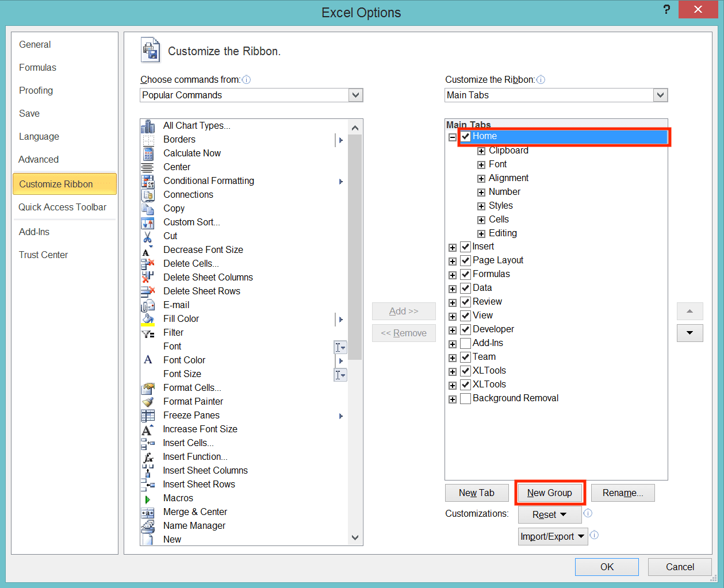
Task: Click the Customizations info icon beside Reset
Action: (588, 513)
